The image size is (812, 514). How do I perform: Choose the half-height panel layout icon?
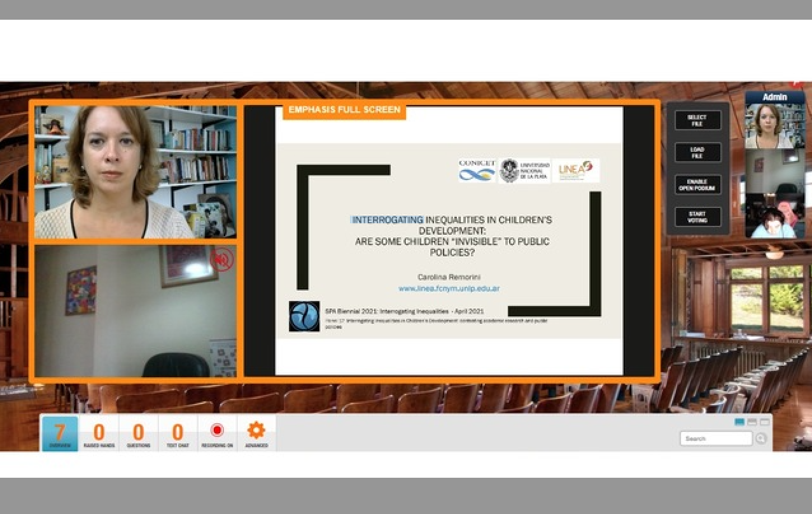[752, 422]
